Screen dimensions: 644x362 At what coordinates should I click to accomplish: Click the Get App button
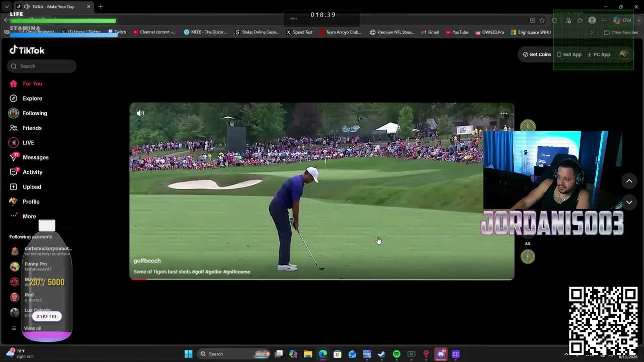(569, 54)
